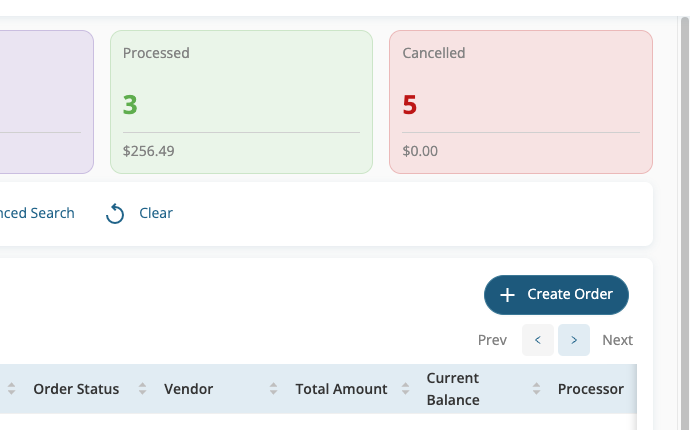Sort the table by Vendor header
The height and width of the screenshot is (430, 690).
pyautogui.click(x=188, y=389)
